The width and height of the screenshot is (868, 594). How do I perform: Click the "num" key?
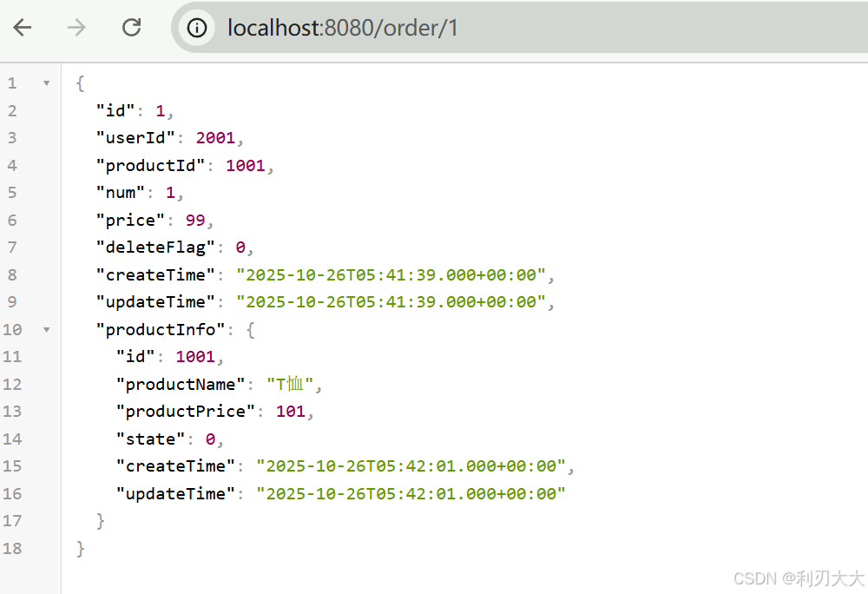pyautogui.click(x=121, y=193)
